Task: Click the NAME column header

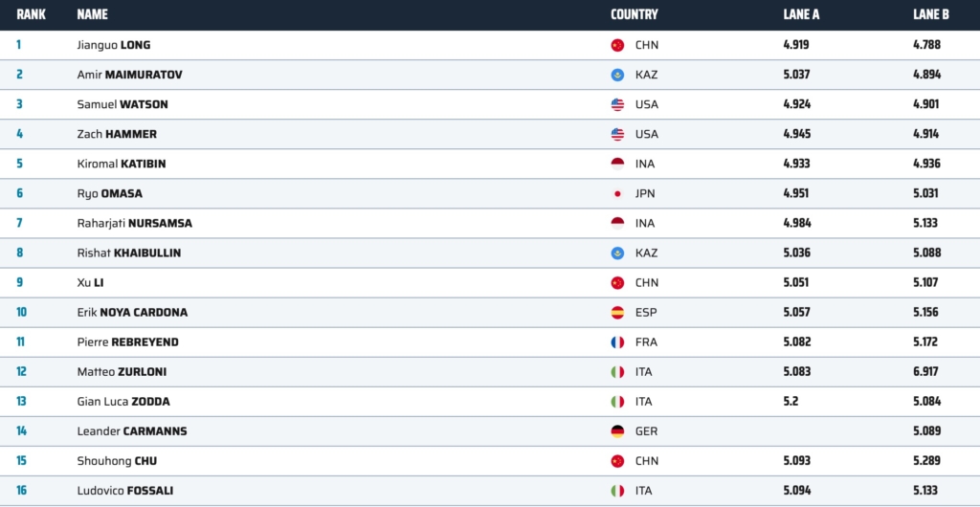Action: [92, 14]
